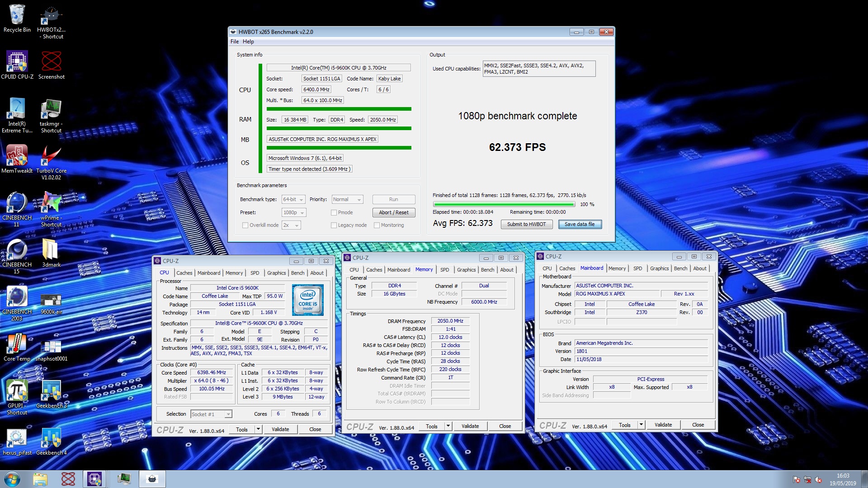Expand Tools arrow in CPU-Z Memory window
This screenshot has width=868, height=488.
(448, 426)
